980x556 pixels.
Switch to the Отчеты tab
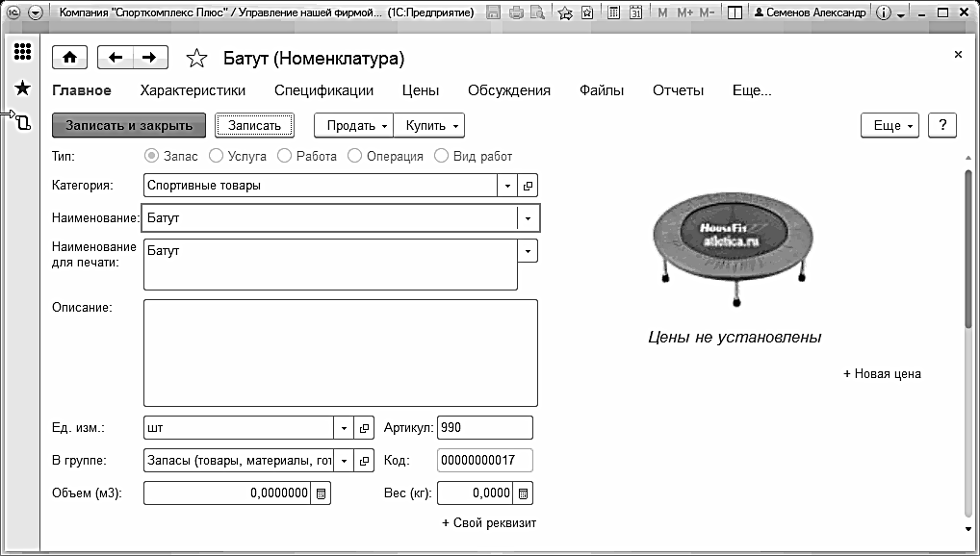[678, 90]
